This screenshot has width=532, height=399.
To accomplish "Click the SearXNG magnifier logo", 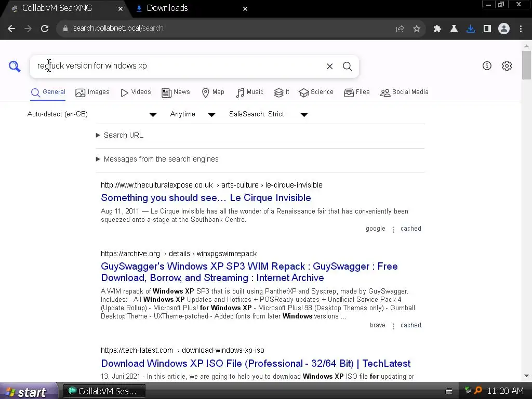I will coord(15,66).
